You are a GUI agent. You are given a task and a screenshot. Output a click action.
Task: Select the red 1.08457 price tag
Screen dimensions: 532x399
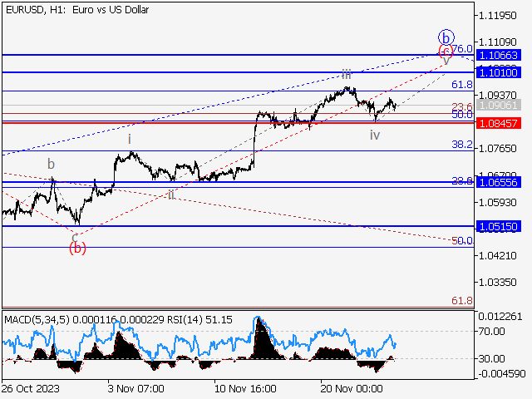tap(499, 123)
